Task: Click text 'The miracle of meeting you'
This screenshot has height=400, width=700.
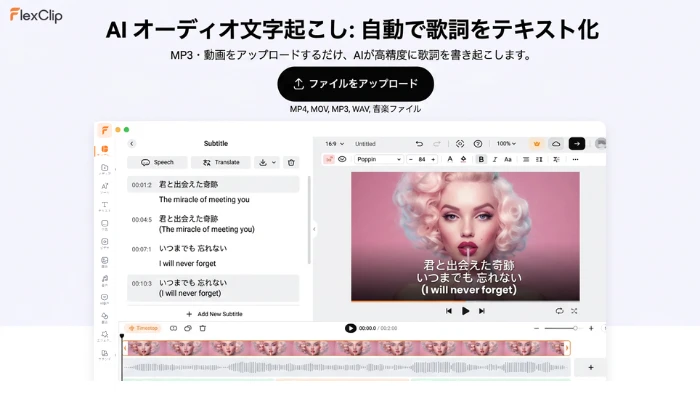Action: [204, 200]
